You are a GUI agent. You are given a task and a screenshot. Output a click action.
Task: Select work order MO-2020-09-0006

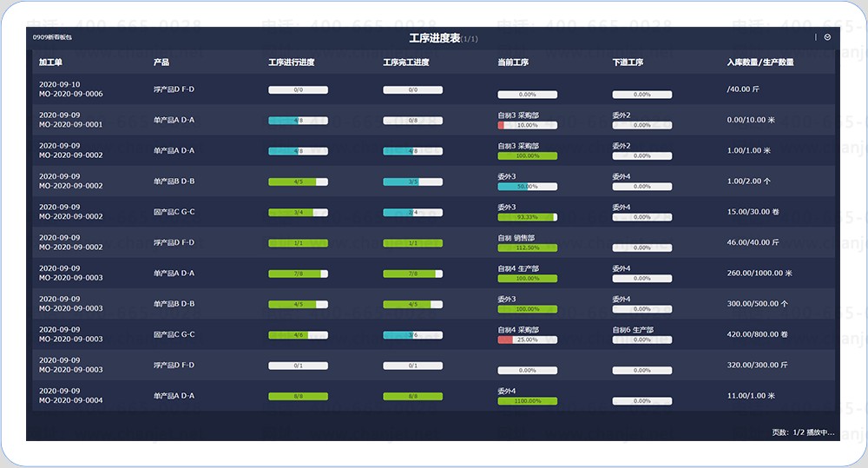[x=71, y=94]
